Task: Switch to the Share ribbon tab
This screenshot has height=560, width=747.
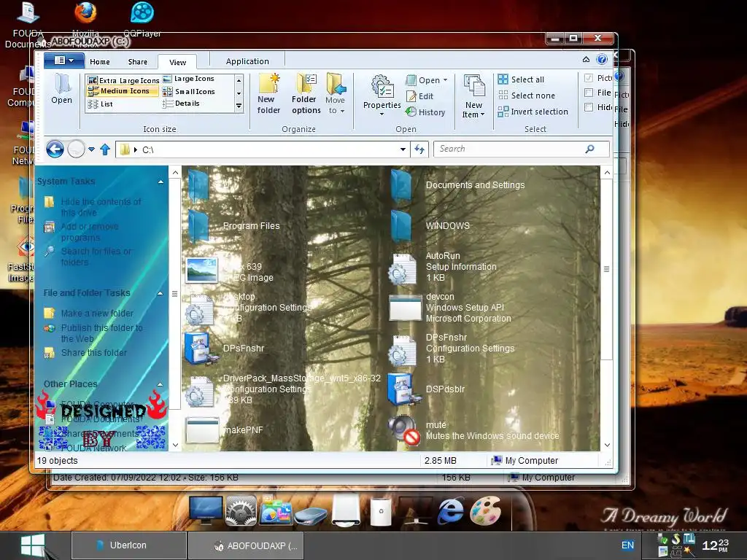Action: pos(138,62)
